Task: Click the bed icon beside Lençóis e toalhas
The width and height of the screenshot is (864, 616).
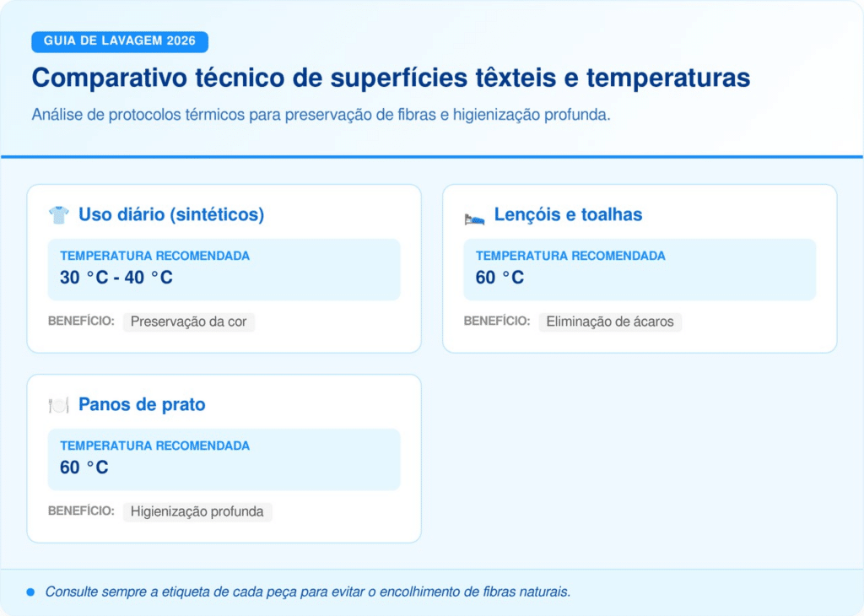Action: 474,216
